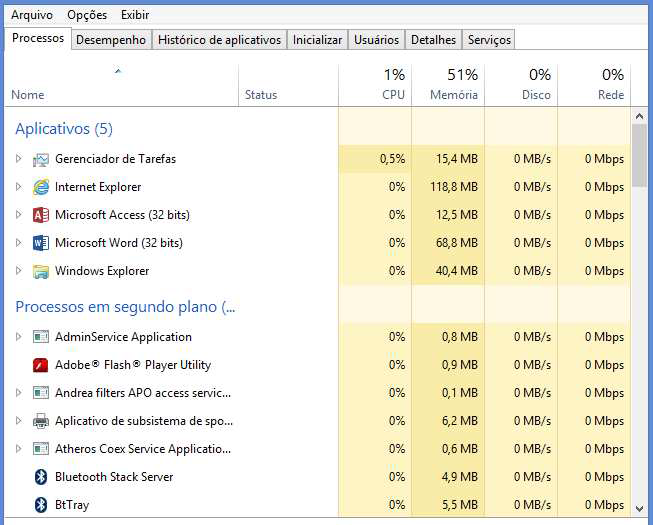The image size is (653, 525).
Task: Expand the Andrea filters APO access row
Action: pos(18,393)
